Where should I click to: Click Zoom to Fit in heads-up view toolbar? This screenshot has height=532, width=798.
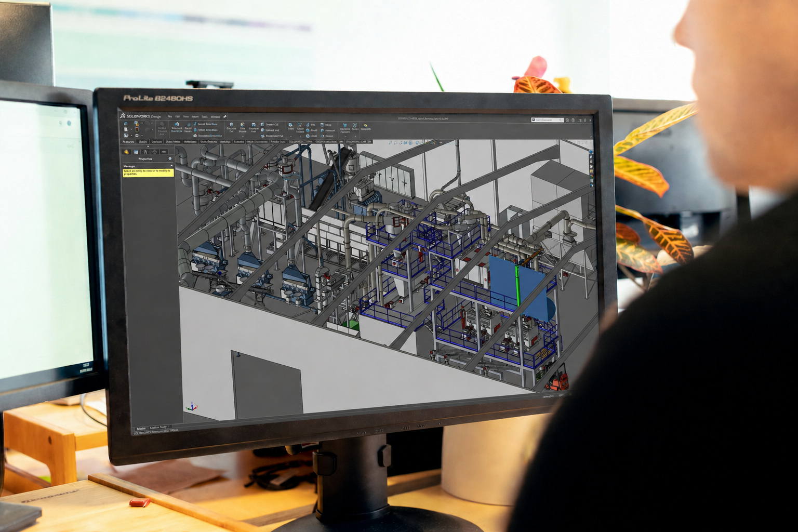point(391,142)
